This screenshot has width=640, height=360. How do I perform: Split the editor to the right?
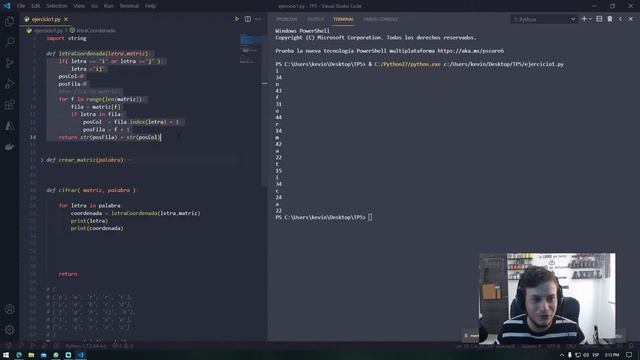[248, 19]
